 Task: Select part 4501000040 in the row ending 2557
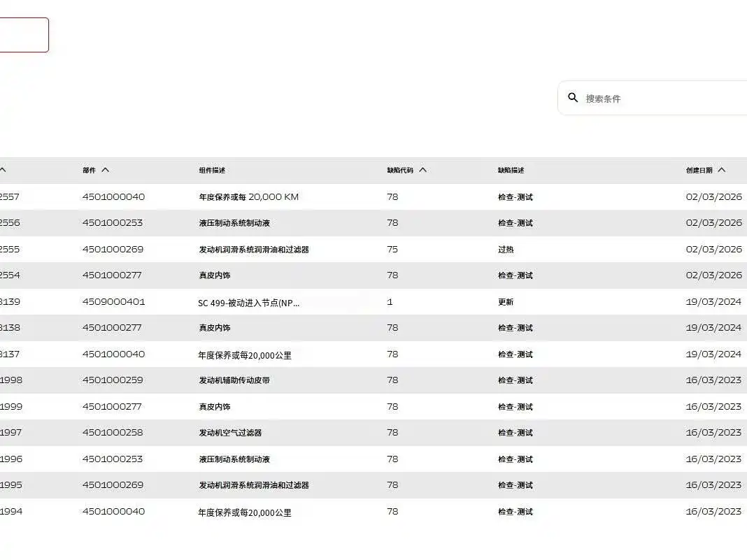click(113, 197)
